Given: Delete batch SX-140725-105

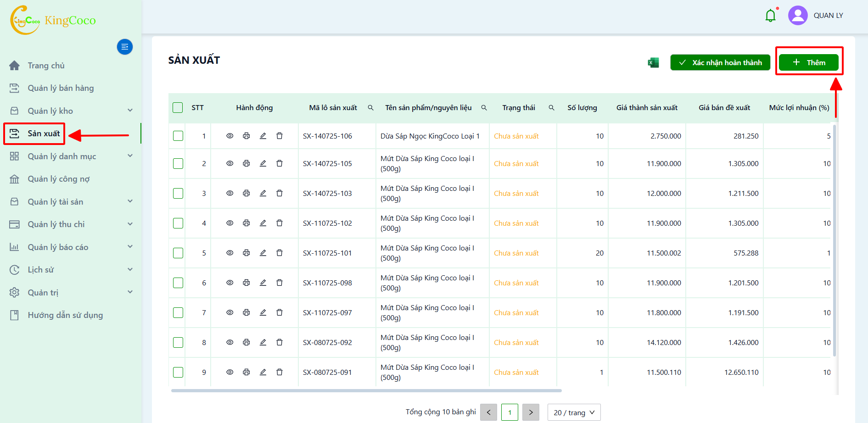Looking at the screenshot, I should coord(280,163).
